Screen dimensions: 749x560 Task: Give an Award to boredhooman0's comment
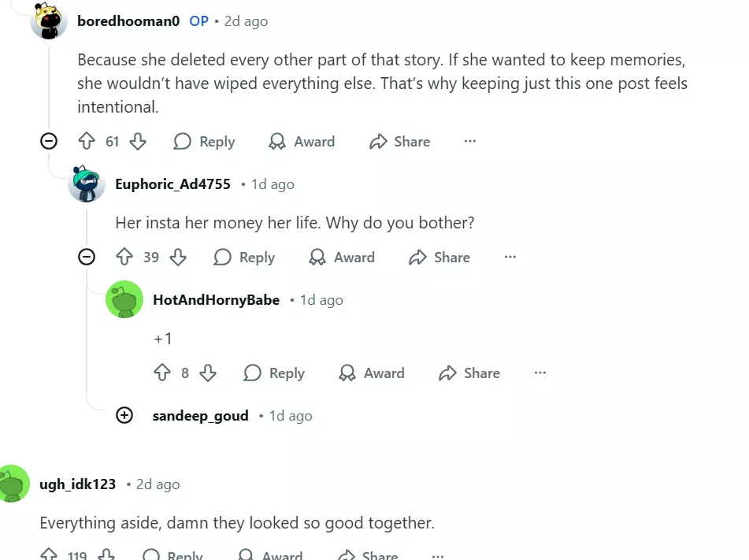(302, 142)
